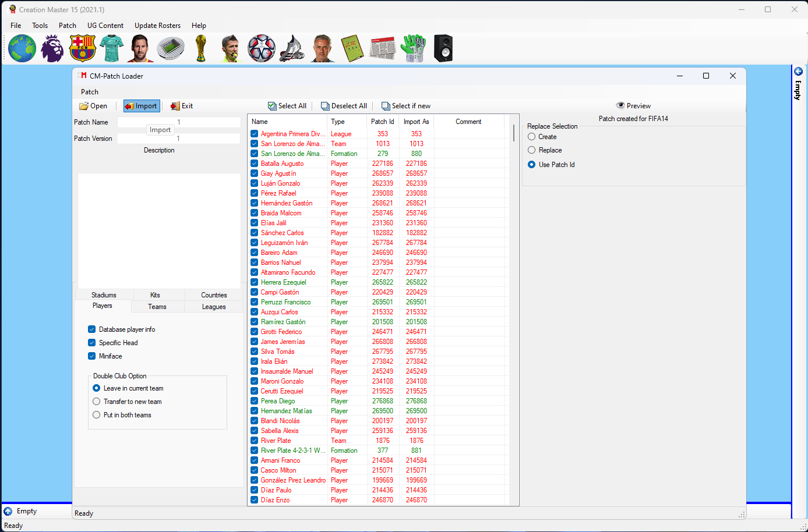Select the Replace radio option

point(531,150)
